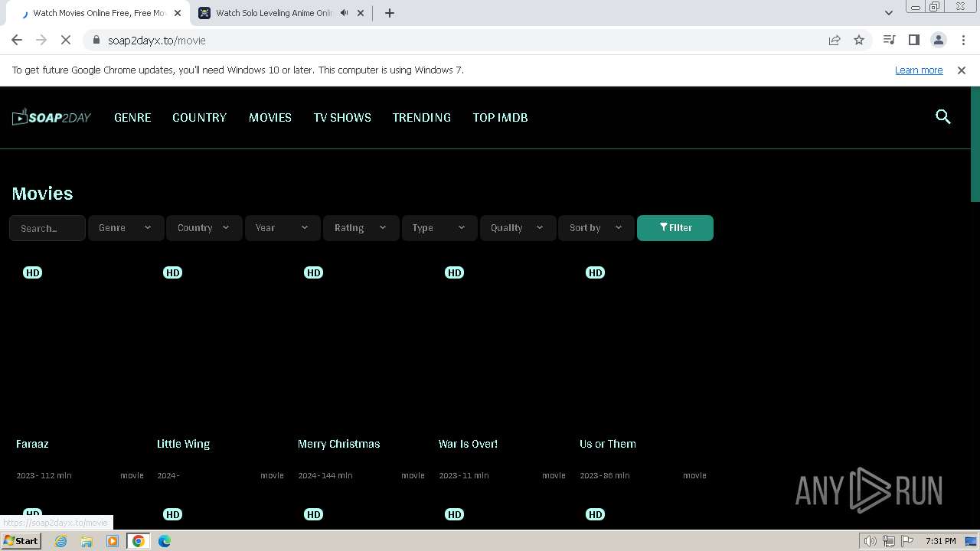Open the Merry Christmas movie title
Image resolution: width=980 pixels, height=551 pixels.
point(338,444)
